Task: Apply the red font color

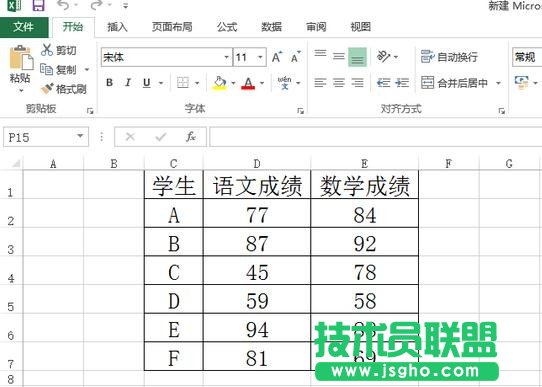Action: coord(248,83)
